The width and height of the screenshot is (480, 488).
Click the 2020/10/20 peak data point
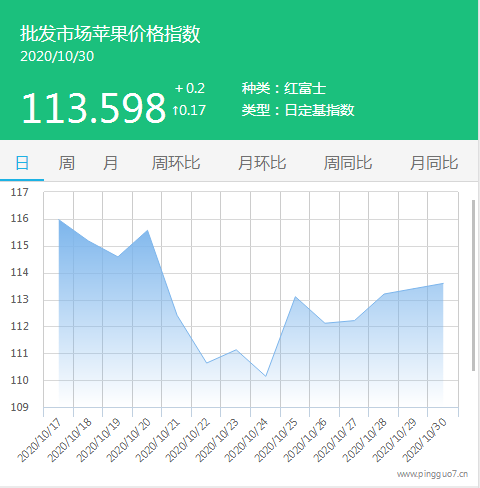pyautogui.click(x=147, y=230)
